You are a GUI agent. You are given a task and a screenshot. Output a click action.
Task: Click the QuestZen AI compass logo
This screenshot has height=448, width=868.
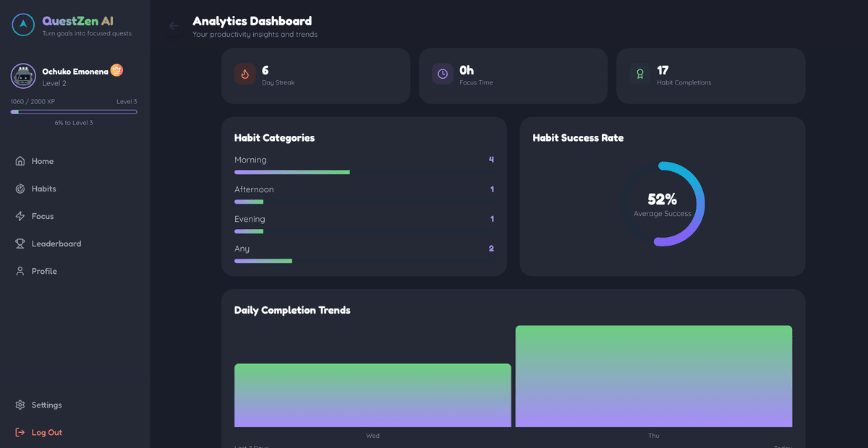point(23,25)
